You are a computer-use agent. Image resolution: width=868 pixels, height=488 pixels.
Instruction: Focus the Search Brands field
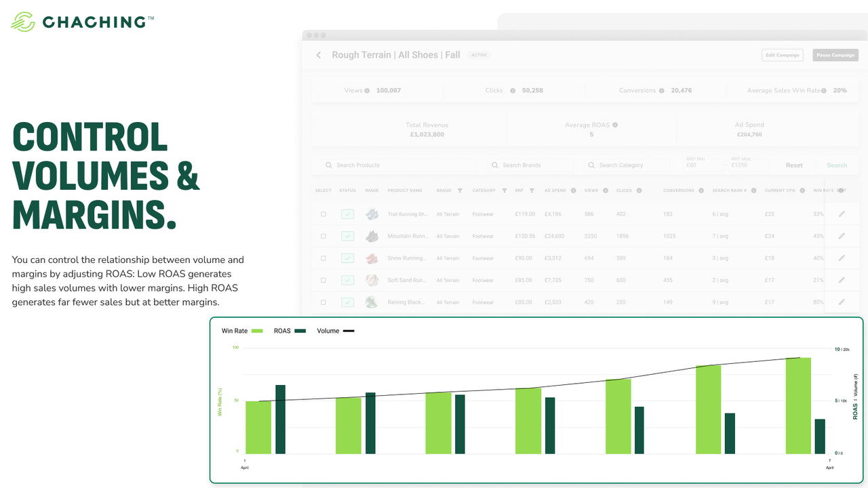click(530, 165)
